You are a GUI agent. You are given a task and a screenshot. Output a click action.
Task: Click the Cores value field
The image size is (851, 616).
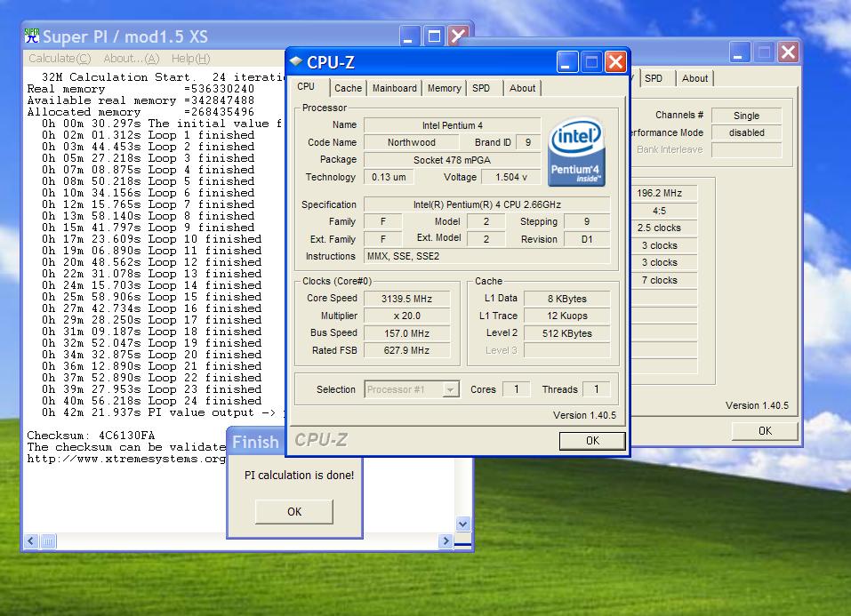(x=516, y=389)
